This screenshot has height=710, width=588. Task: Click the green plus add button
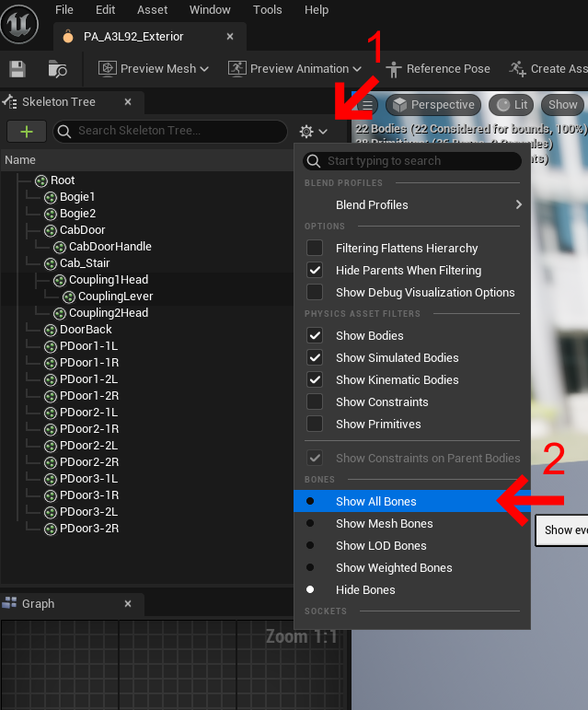coord(27,132)
